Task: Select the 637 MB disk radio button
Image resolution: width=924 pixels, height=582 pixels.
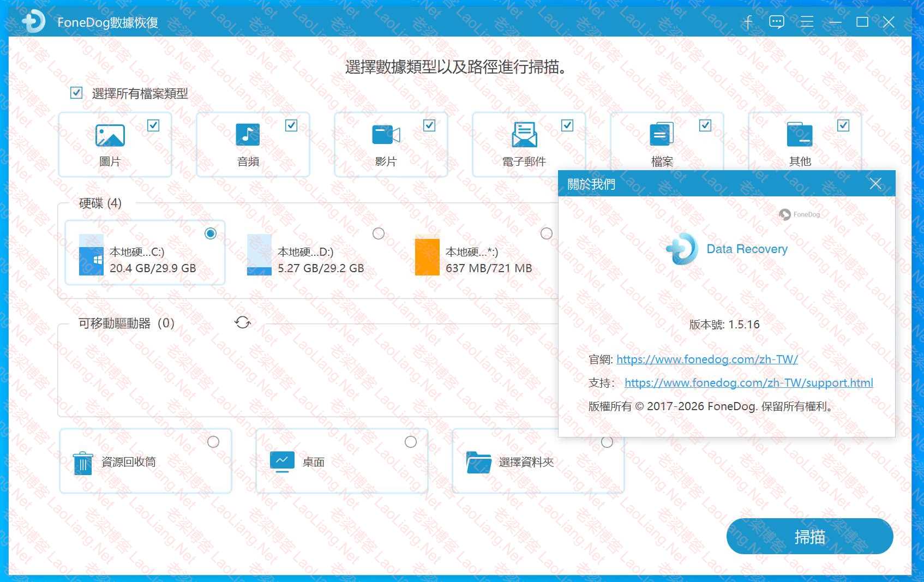Action: click(546, 233)
